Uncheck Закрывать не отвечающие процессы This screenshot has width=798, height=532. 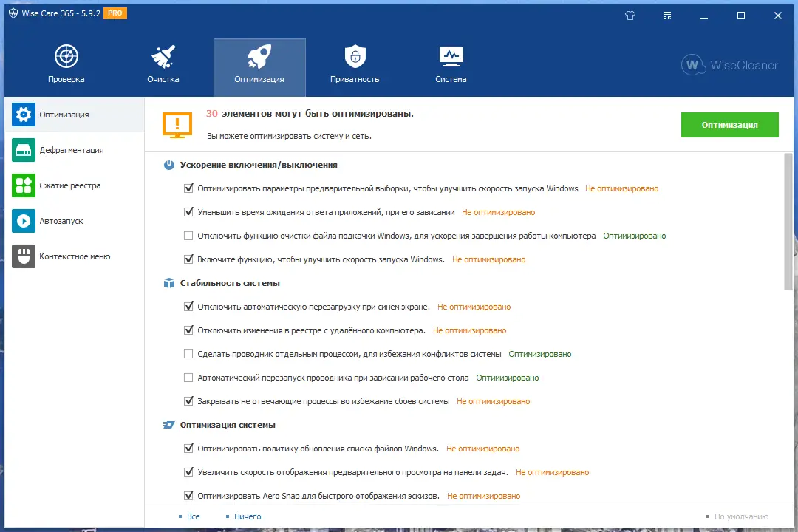(188, 401)
